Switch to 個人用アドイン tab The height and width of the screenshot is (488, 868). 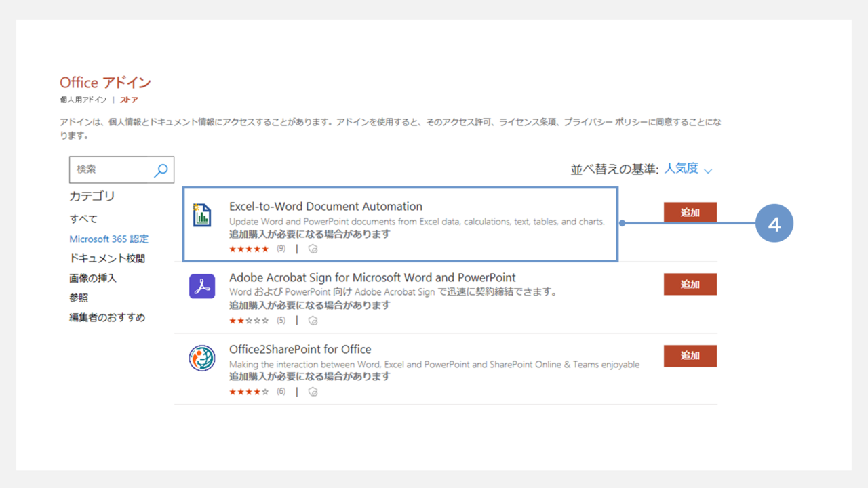pos(83,100)
